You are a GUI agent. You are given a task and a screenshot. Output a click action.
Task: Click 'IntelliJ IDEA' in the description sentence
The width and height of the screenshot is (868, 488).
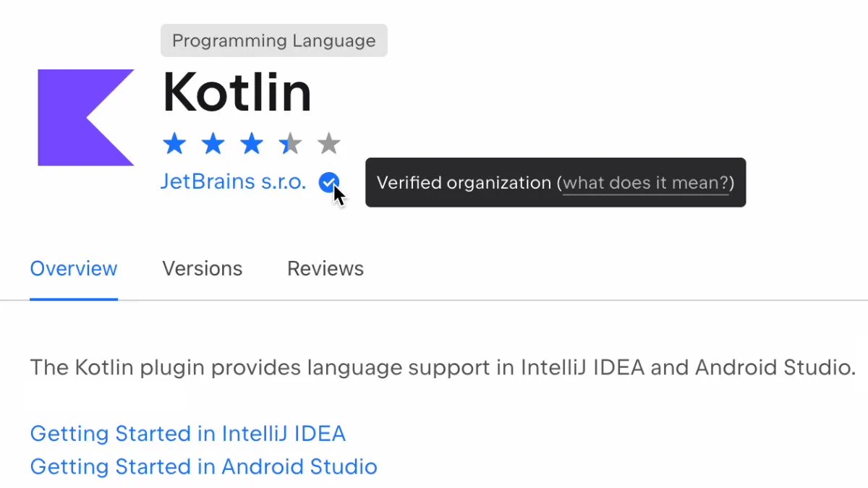coord(583,368)
